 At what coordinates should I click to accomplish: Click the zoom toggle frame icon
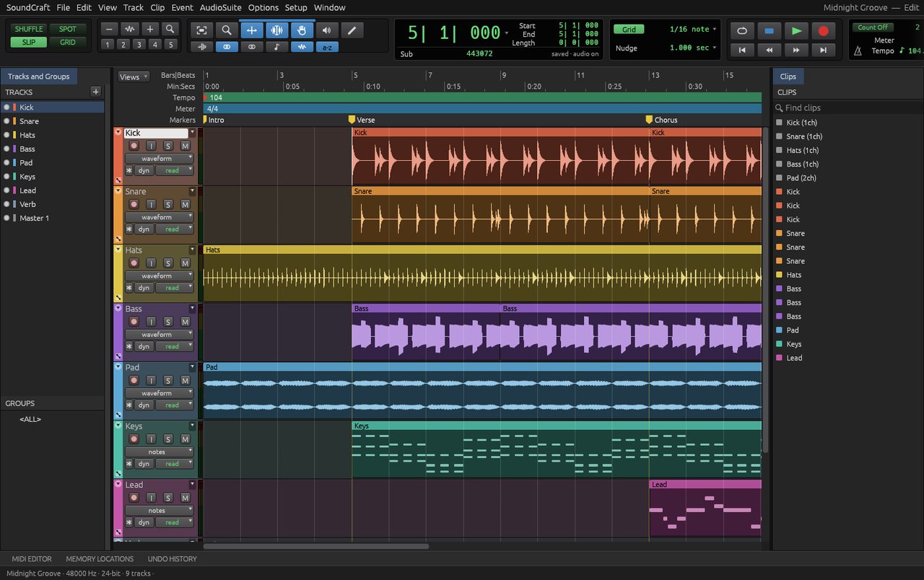[x=201, y=30]
